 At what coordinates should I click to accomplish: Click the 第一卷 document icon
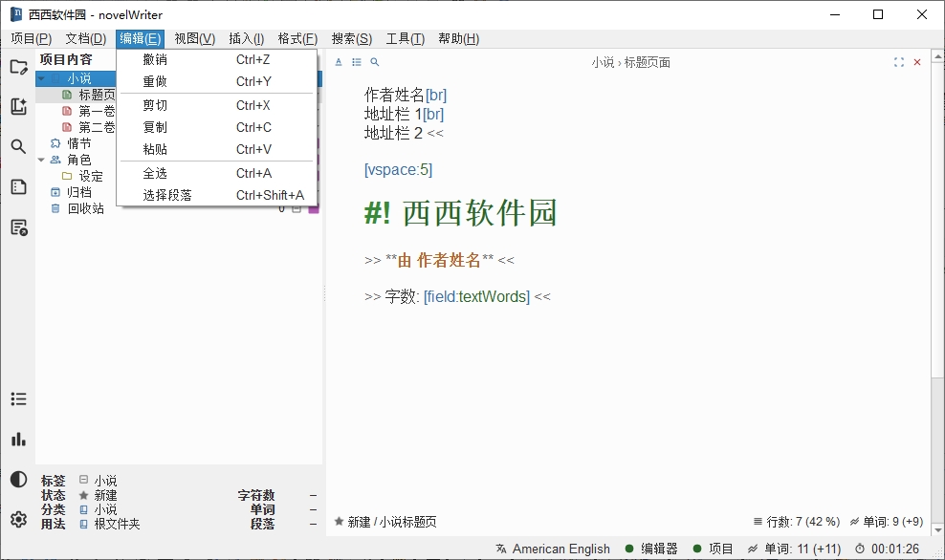(67, 111)
